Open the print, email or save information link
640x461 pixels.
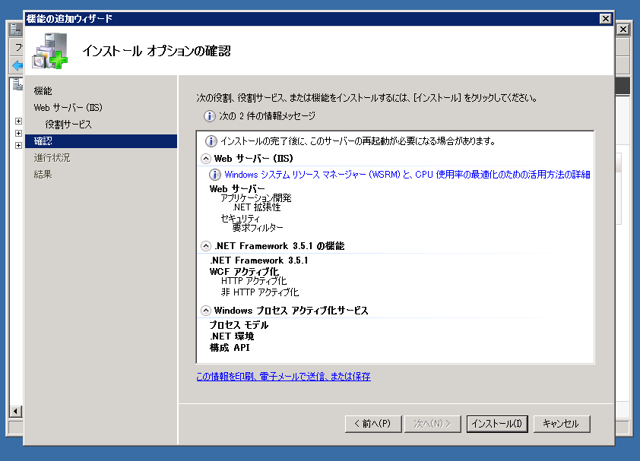coord(283,376)
